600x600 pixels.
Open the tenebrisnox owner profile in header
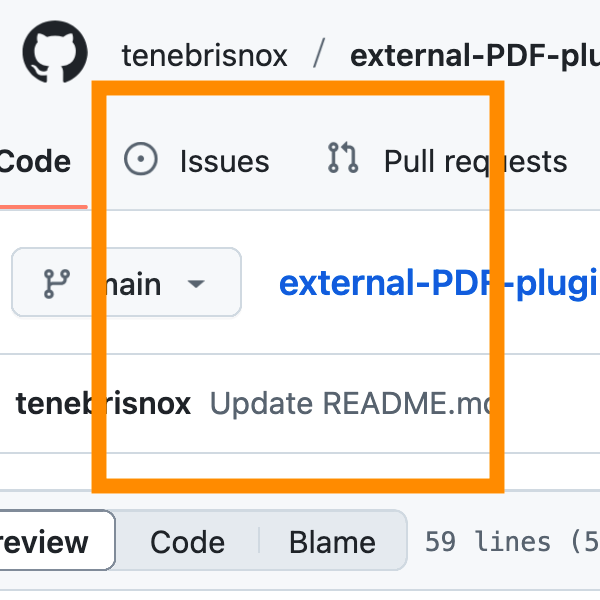(203, 54)
